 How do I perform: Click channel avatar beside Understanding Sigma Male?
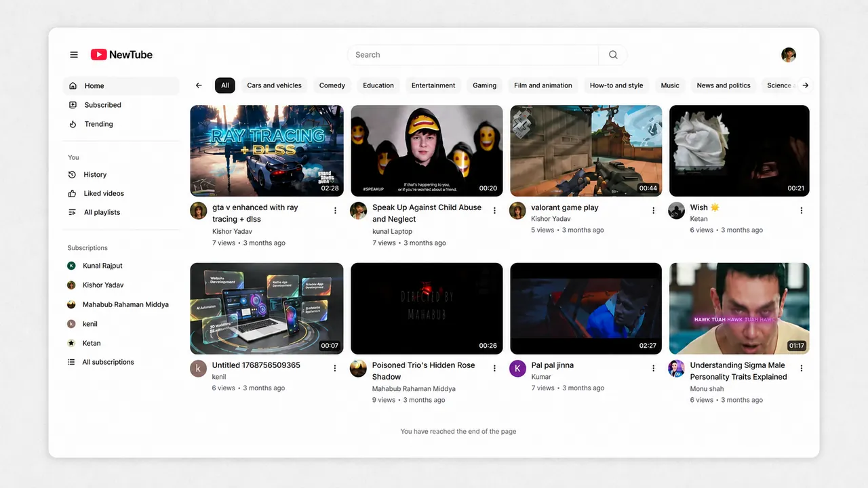676,368
